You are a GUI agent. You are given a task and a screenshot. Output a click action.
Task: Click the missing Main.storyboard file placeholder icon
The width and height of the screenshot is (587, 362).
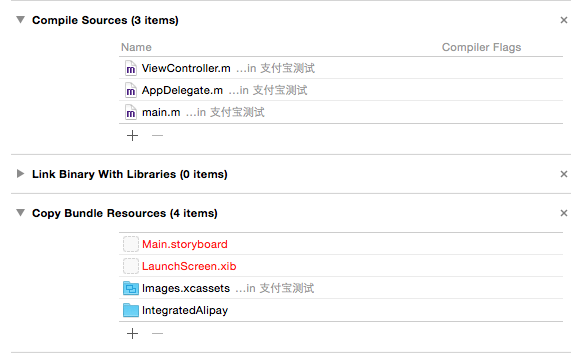pos(131,244)
